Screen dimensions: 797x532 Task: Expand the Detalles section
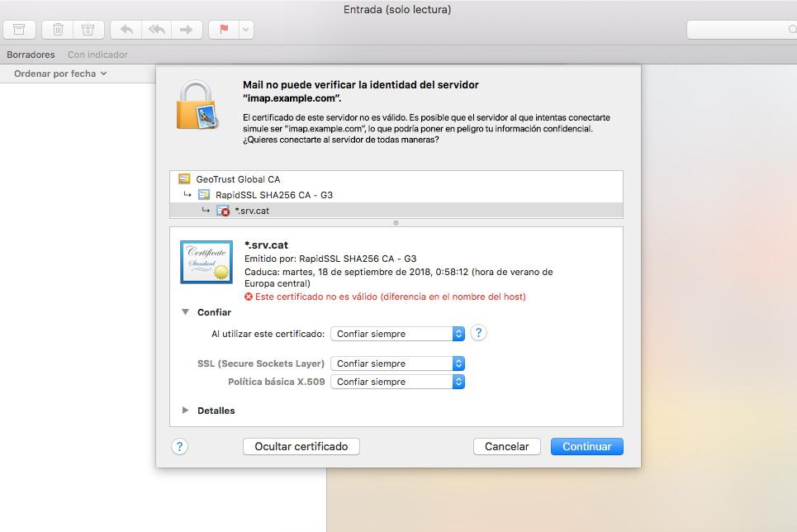(186, 411)
